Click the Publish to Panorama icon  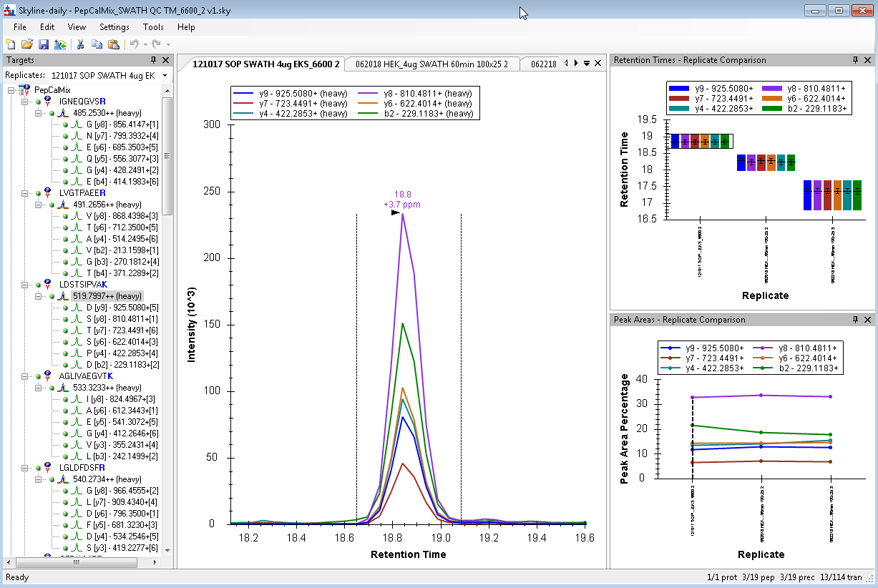coord(60,44)
